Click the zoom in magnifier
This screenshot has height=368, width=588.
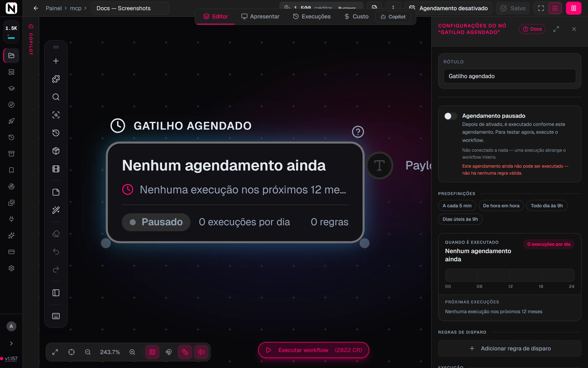(x=132, y=352)
